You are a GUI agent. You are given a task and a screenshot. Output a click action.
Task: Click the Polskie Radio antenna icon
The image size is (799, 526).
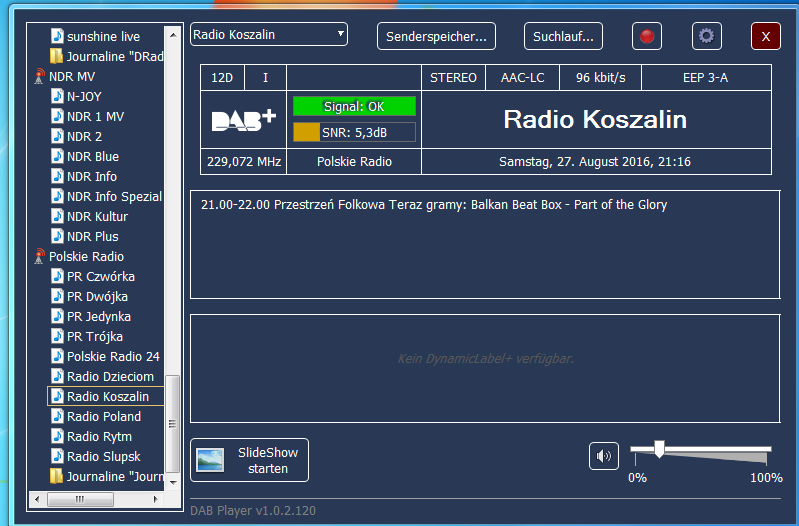pos(39,256)
